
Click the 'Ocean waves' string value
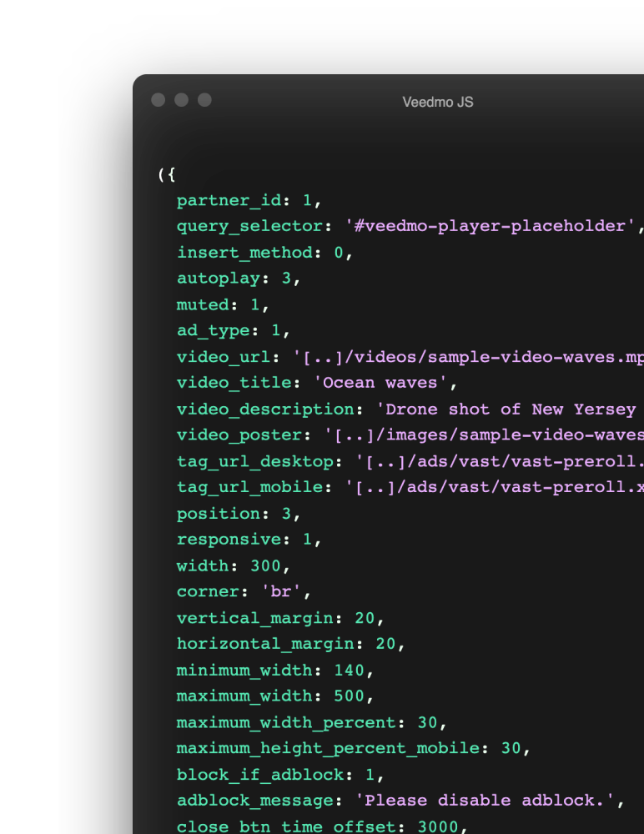point(380,383)
